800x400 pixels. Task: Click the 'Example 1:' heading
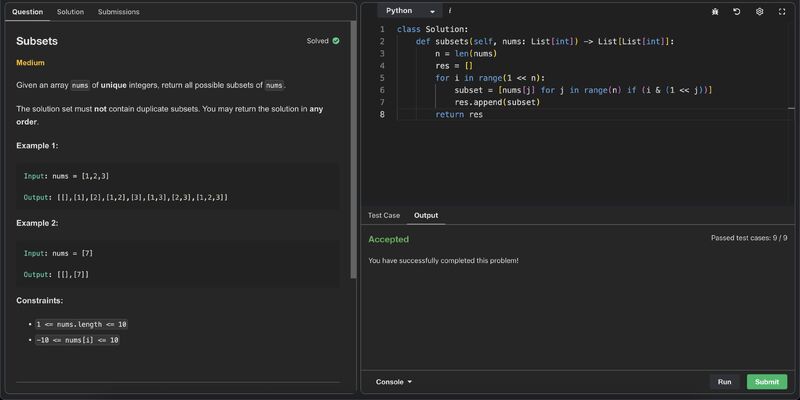point(37,145)
